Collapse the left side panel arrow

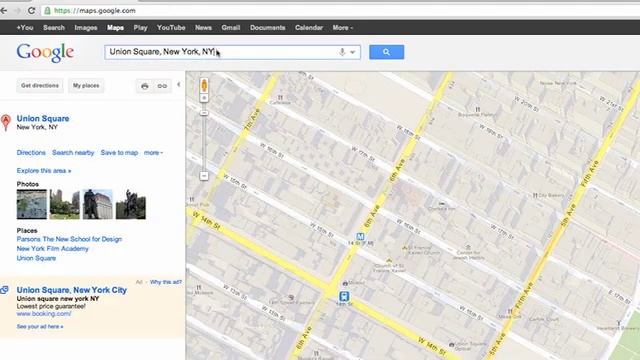[179, 85]
